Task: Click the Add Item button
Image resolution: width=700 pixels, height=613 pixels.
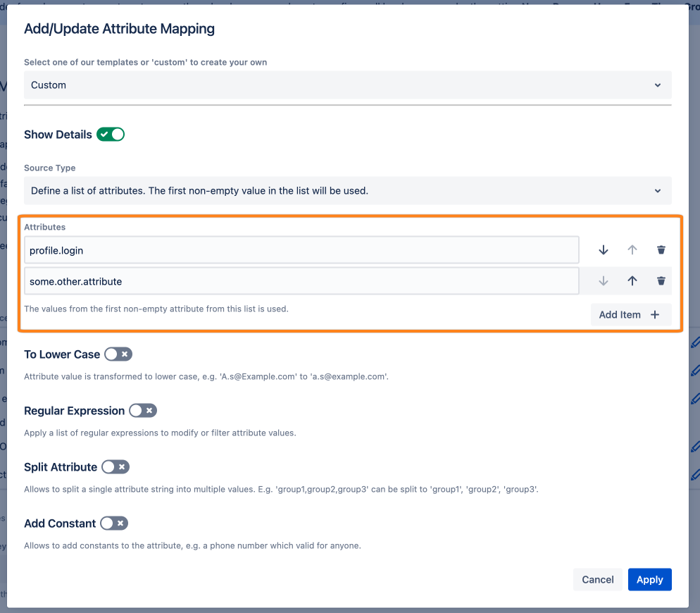Action: click(630, 315)
